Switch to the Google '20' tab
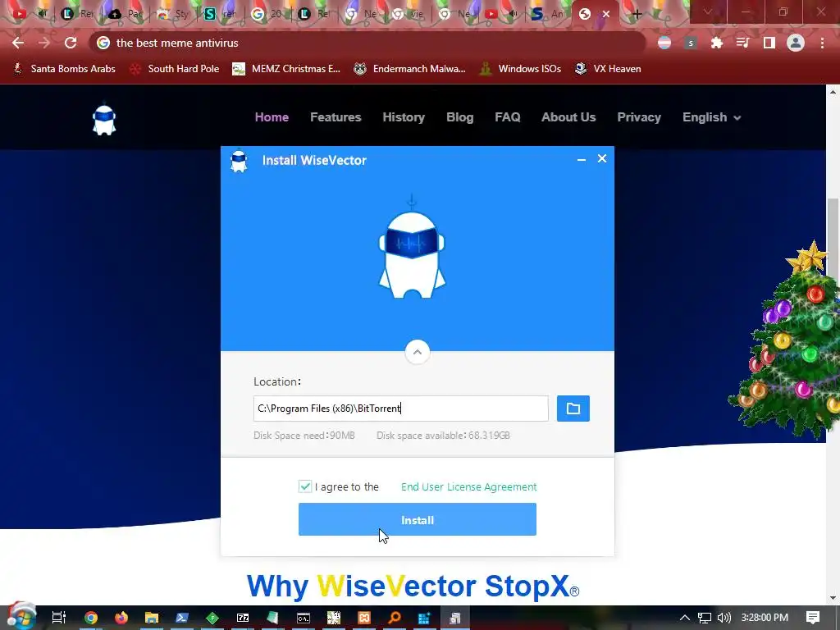The height and width of the screenshot is (630, 840). [267, 13]
